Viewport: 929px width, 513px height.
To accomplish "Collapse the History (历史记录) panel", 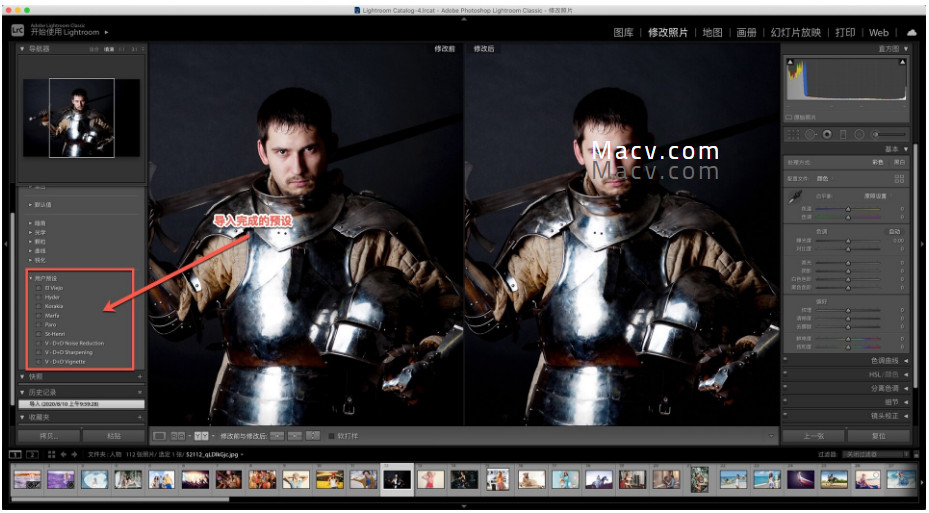I will click(23, 392).
